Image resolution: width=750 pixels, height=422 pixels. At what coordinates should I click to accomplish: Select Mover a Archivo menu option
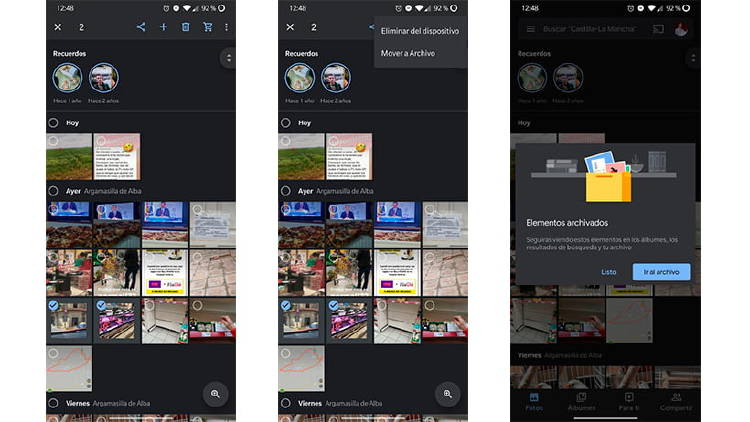pyautogui.click(x=408, y=53)
